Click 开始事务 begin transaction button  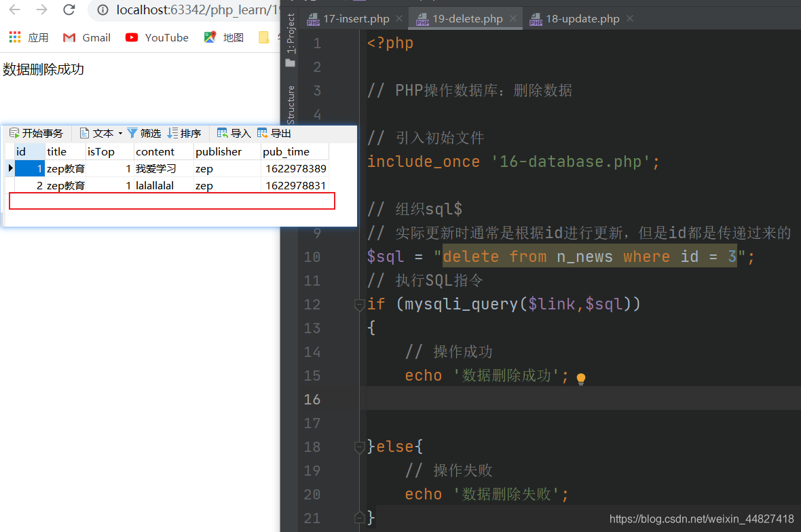pyautogui.click(x=36, y=133)
